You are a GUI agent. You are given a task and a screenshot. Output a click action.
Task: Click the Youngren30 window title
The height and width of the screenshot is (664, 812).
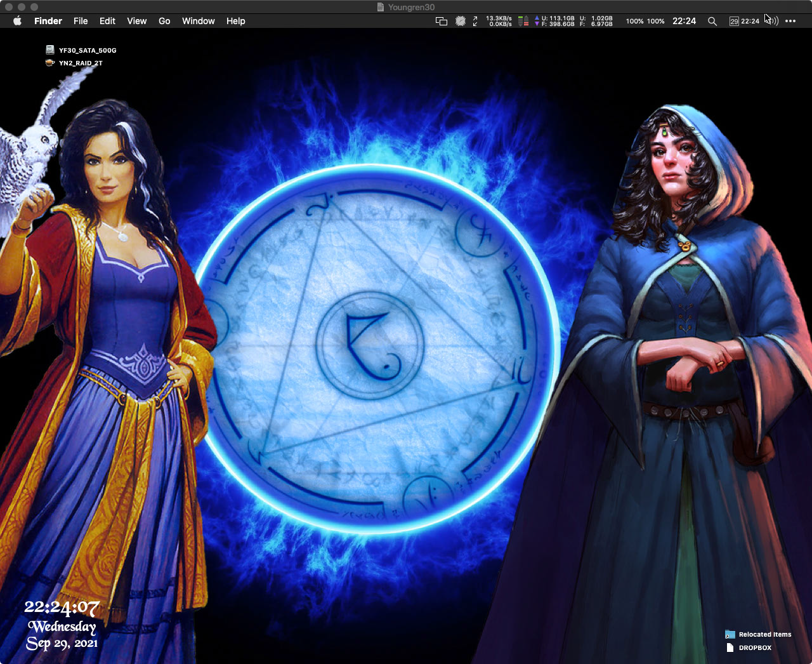tap(411, 7)
